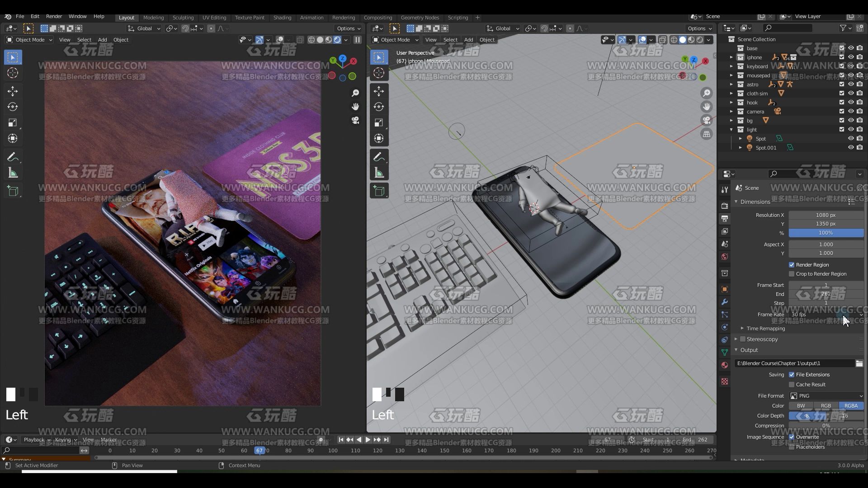Select the Annotate tool in right viewport
This screenshot has width=868, height=488.
(379, 157)
